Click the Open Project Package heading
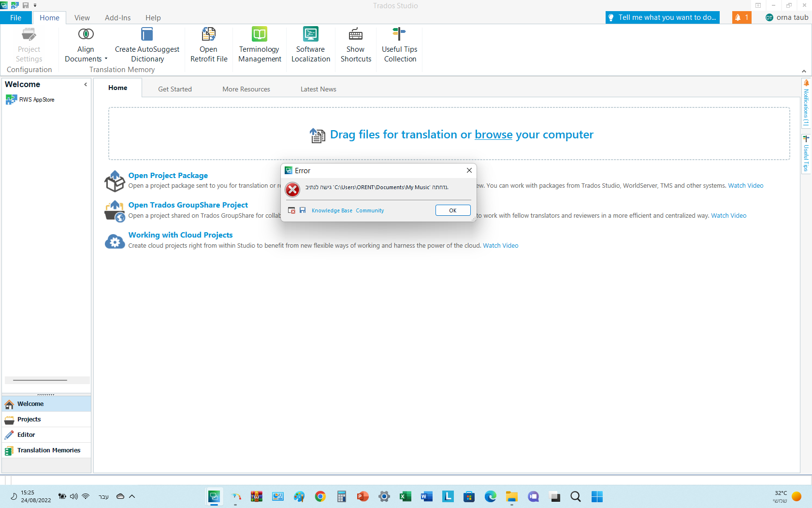The image size is (812, 508). (168, 176)
